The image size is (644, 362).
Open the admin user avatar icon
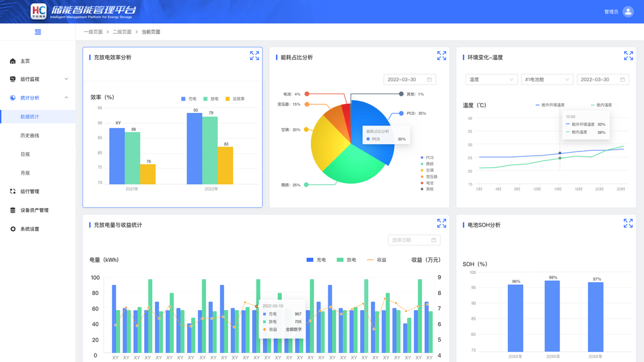(x=628, y=11)
